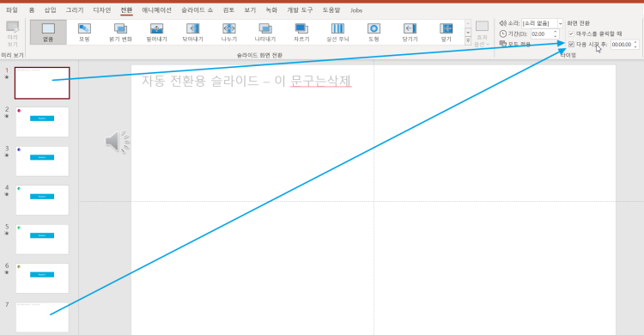Image resolution: width=644 pixels, height=335 pixels.
Task: Apply the 밀어내기 (Push) transition
Action: click(x=156, y=32)
